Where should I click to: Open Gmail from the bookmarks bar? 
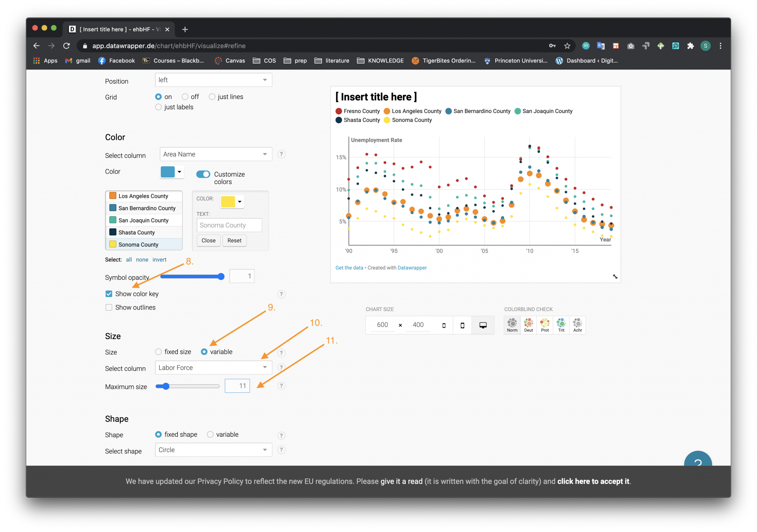(x=77, y=61)
